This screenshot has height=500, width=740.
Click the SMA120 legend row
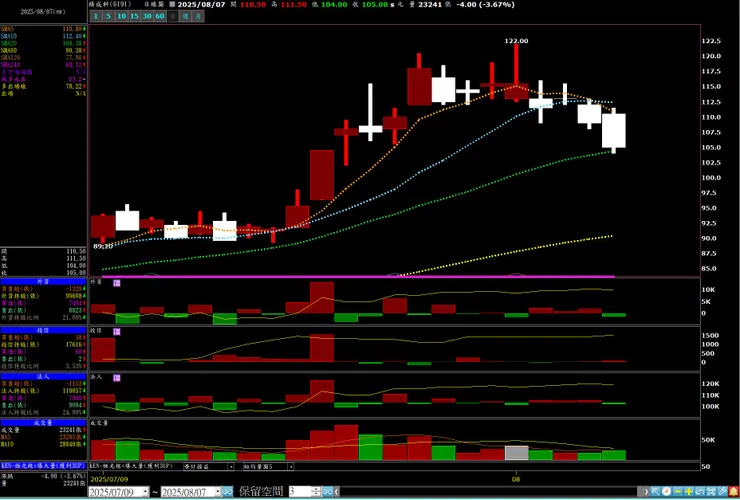point(43,58)
